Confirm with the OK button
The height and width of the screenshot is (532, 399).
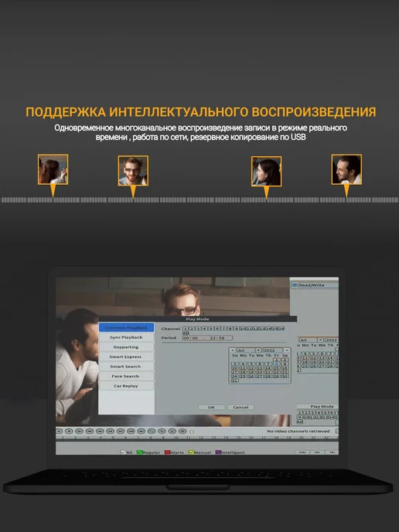211,408
